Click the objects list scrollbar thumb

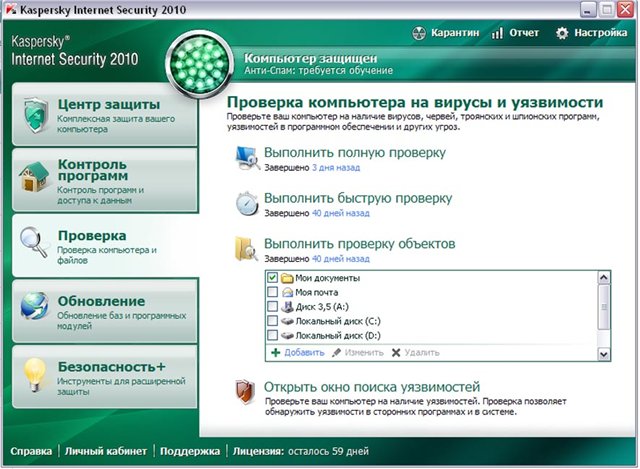(603, 307)
